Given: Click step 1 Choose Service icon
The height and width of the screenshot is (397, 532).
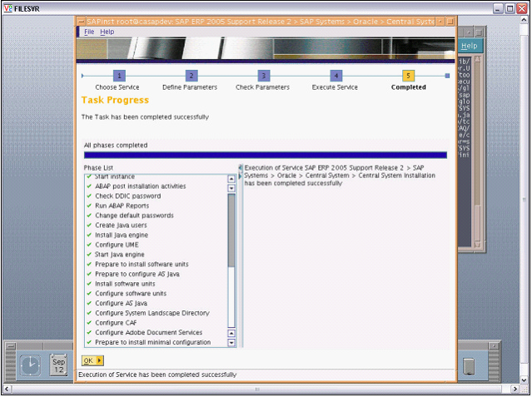Looking at the screenshot, I should [118, 76].
